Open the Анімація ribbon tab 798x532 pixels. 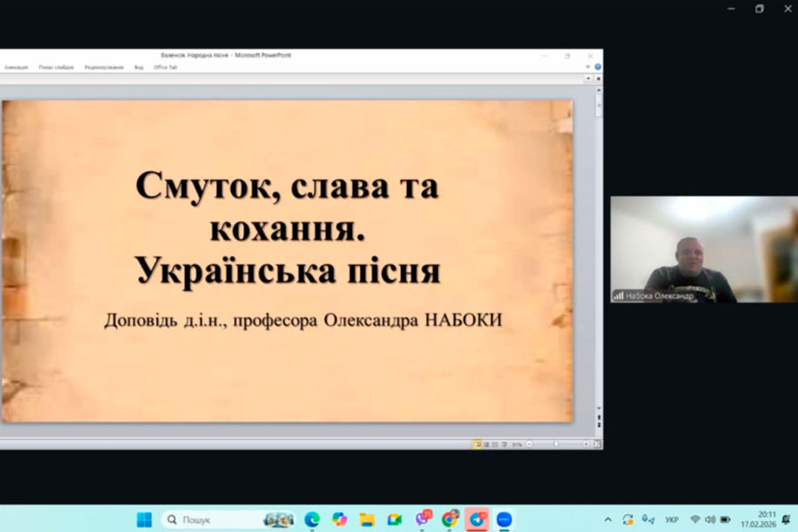pyautogui.click(x=16, y=66)
